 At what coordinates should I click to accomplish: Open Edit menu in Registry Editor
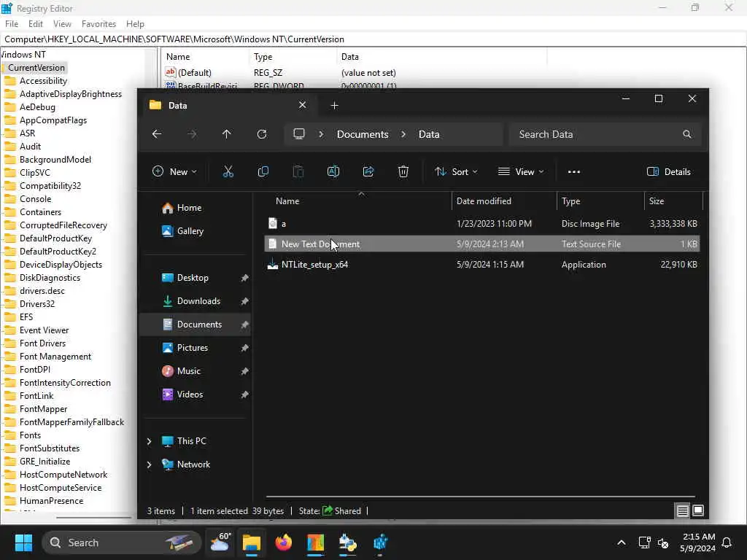(x=36, y=24)
